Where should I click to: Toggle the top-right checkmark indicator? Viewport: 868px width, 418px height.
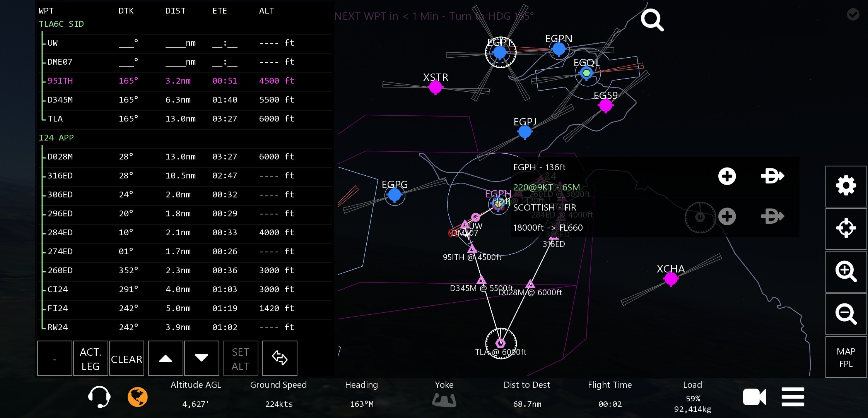(x=853, y=15)
